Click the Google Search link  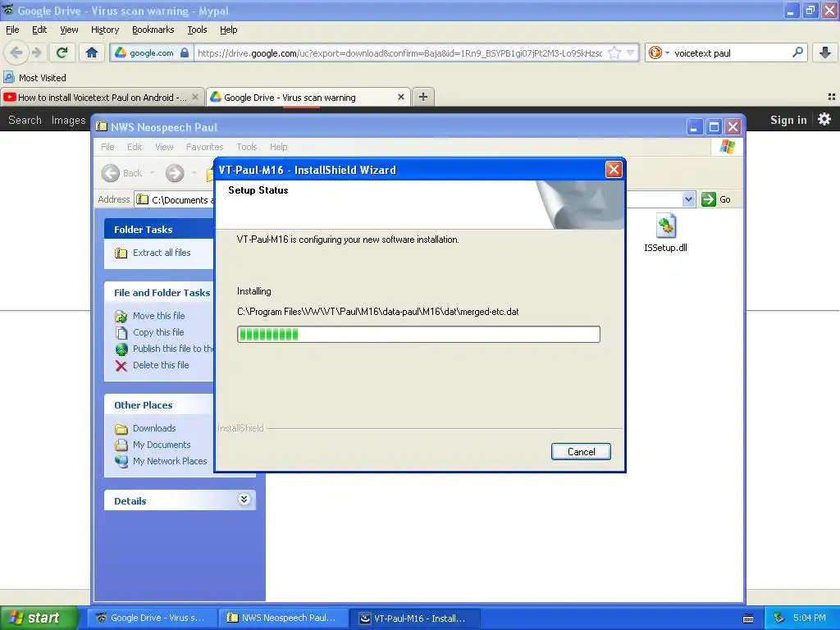25,120
